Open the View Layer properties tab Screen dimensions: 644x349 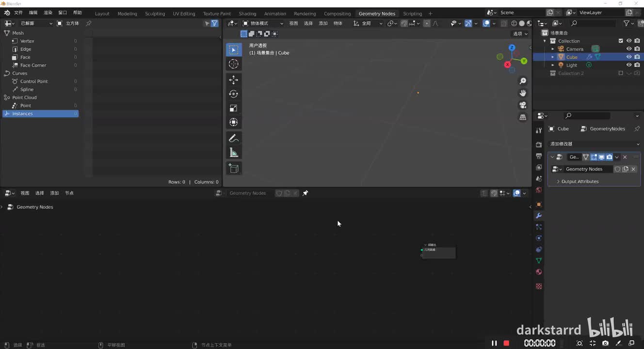click(x=539, y=167)
